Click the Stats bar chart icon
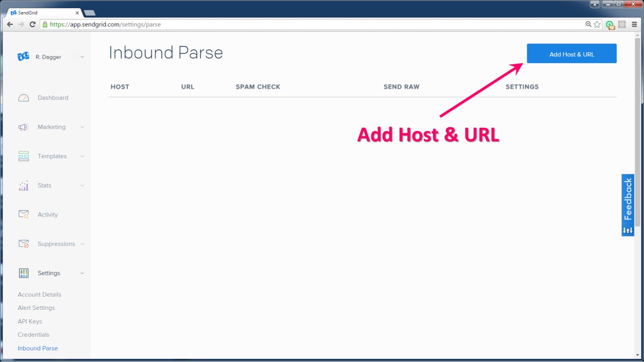This screenshot has width=644, height=362. pyautogui.click(x=24, y=186)
